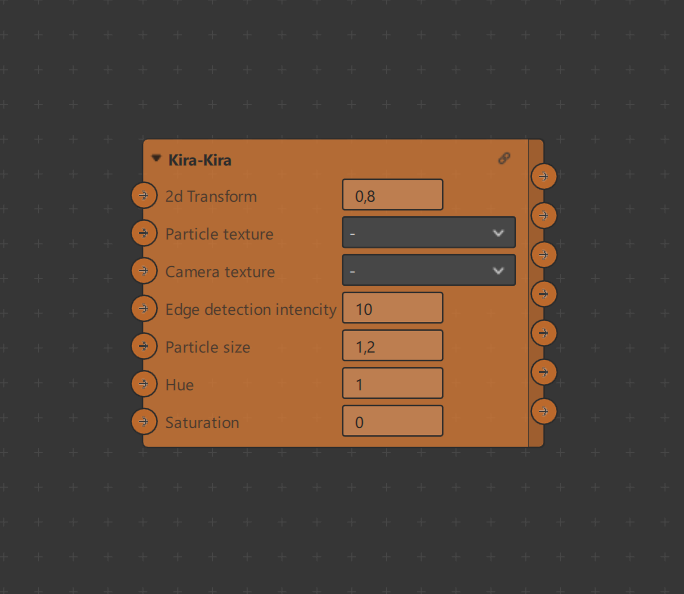Click the 2d Transform input port
Image resolution: width=684 pixels, height=594 pixels.
pyautogui.click(x=144, y=196)
